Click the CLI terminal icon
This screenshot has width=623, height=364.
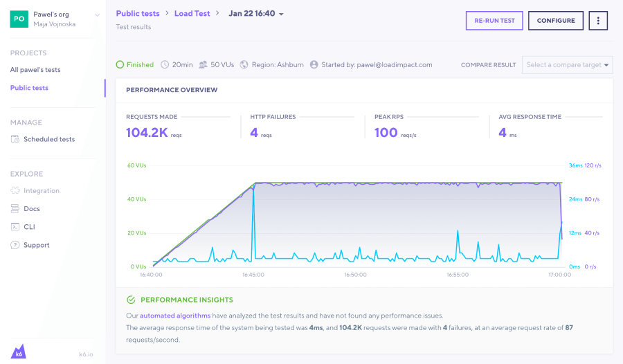click(x=15, y=227)
